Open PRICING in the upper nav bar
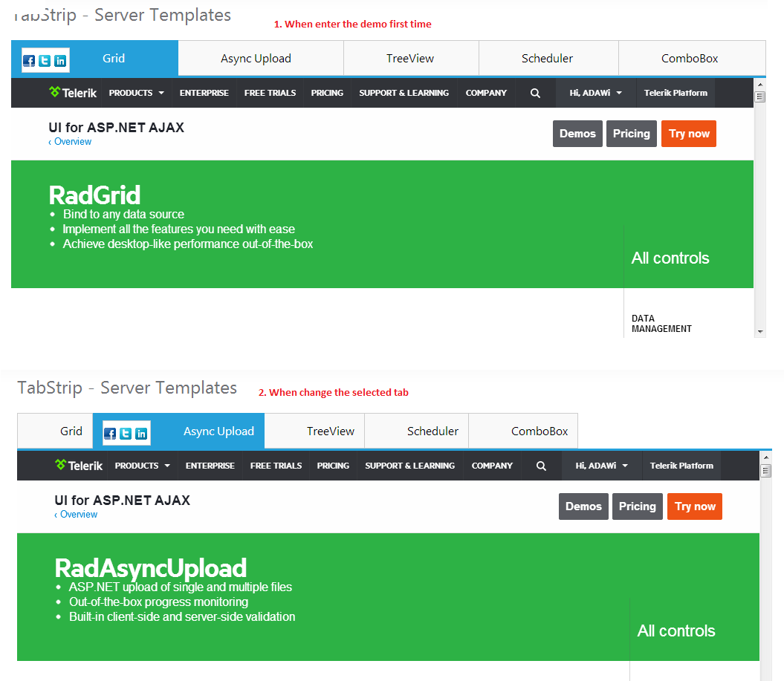784x681 pixels. [327, 93]
